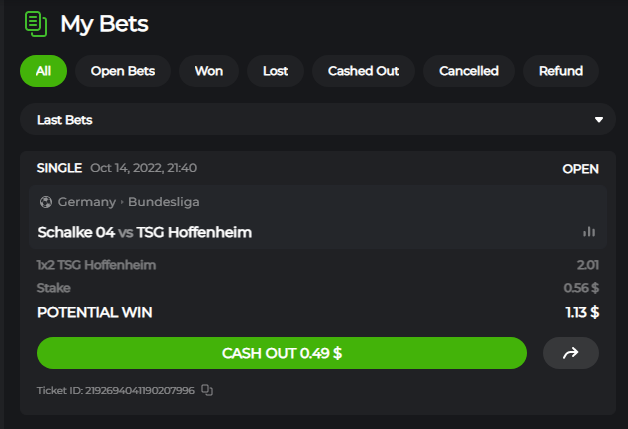
Task: Click the Germany league breadcrumb
Action: (87, 202)
